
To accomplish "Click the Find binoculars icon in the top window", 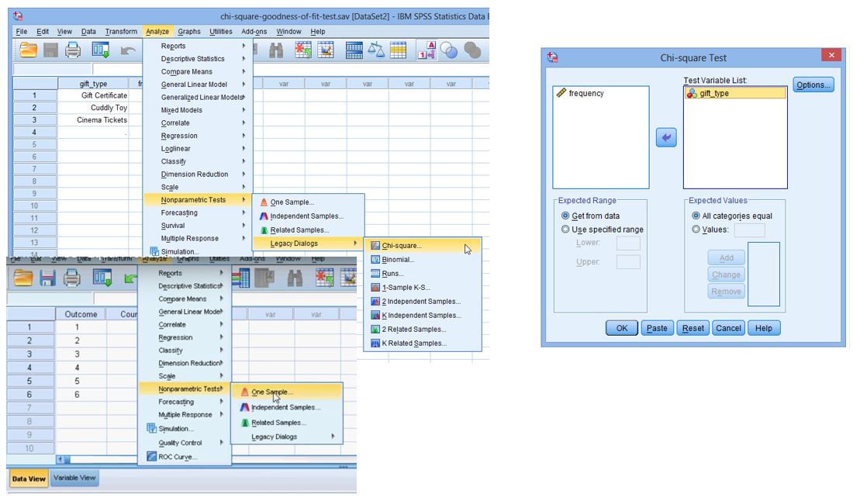I will (276, 50).
